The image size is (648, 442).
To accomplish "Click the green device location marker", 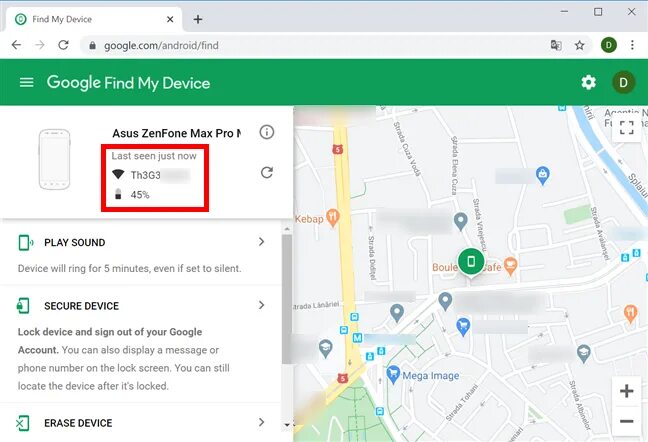I will (x=471, y=262).
